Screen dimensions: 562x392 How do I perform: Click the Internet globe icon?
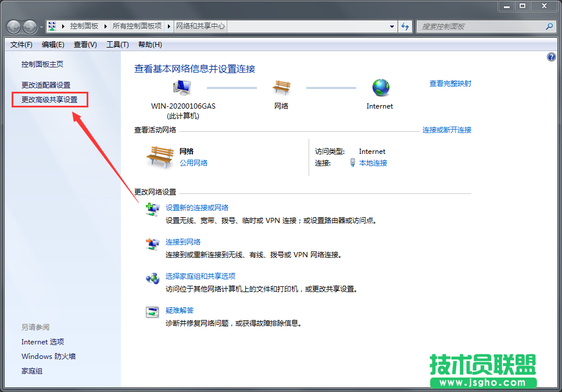click(380, 88)
